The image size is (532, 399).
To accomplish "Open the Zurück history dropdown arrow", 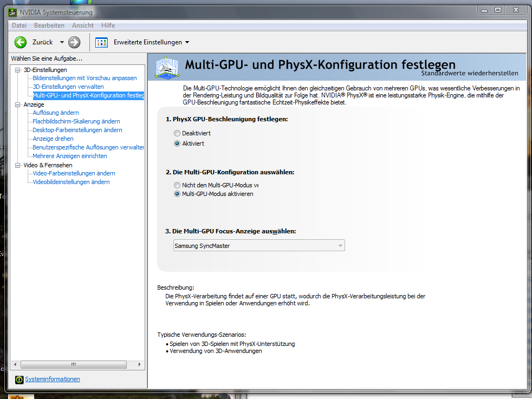I will point(62,42).
